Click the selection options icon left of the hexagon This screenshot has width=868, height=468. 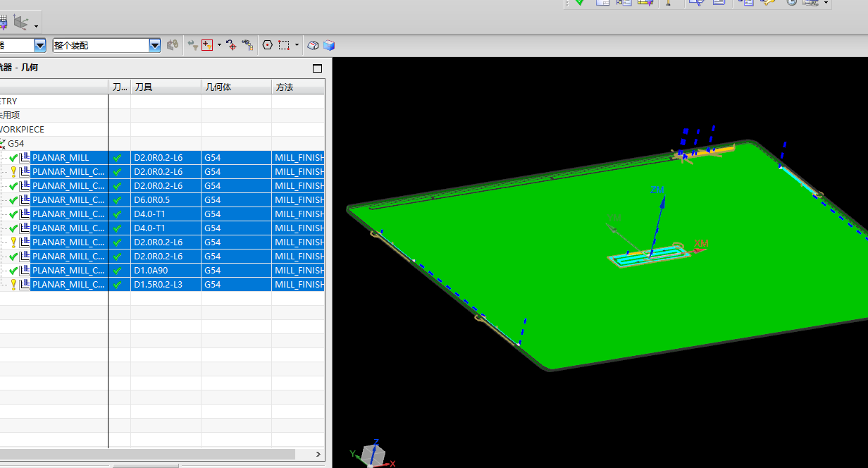click(247, 45)
